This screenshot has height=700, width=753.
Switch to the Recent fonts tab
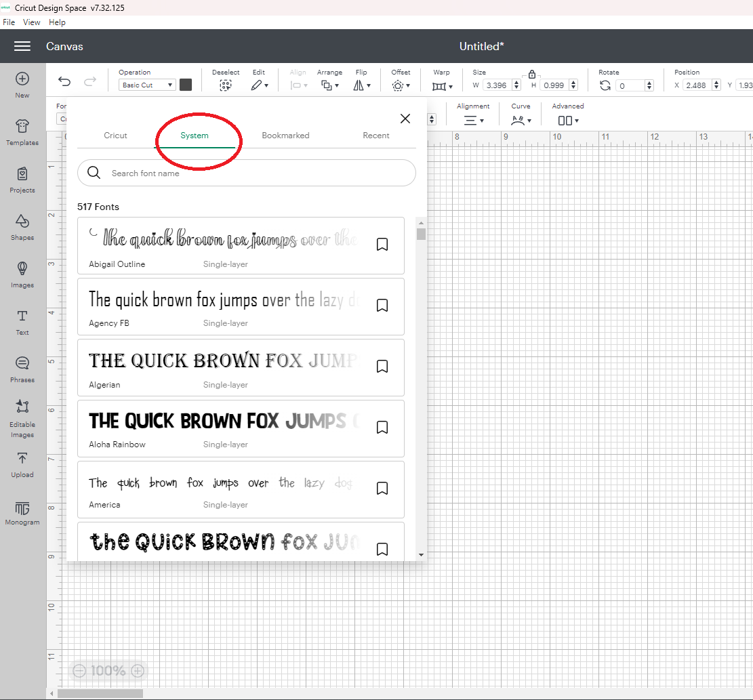point(376,136)
